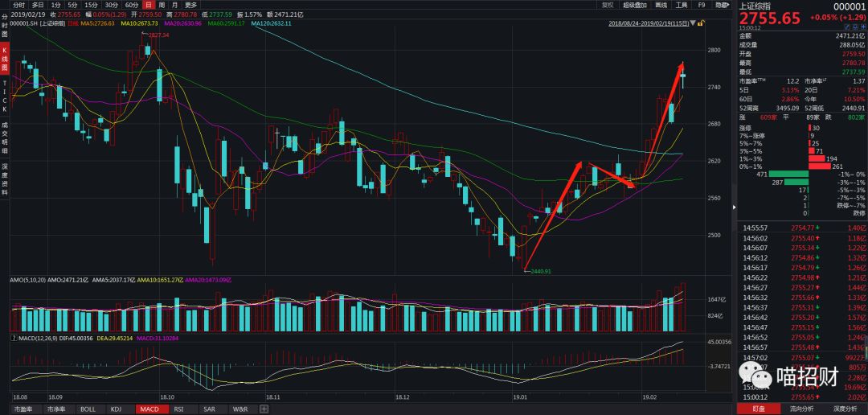This screenshot has height=415, width=868.
Task: Click the date range 2018/08/24-2019/02/19 link
Action: [649, 24]
